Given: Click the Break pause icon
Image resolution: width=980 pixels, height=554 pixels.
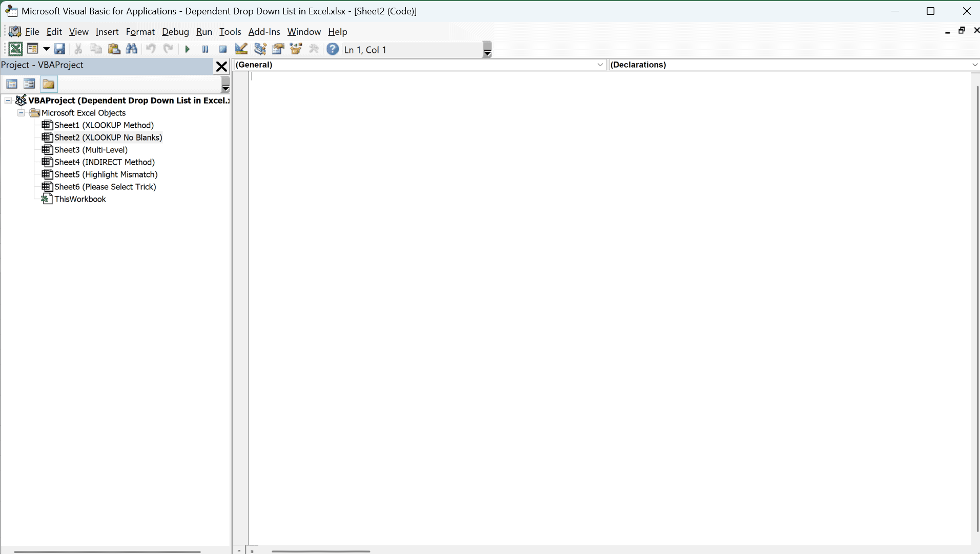Looking at the screenshot, I should (205, 49).
